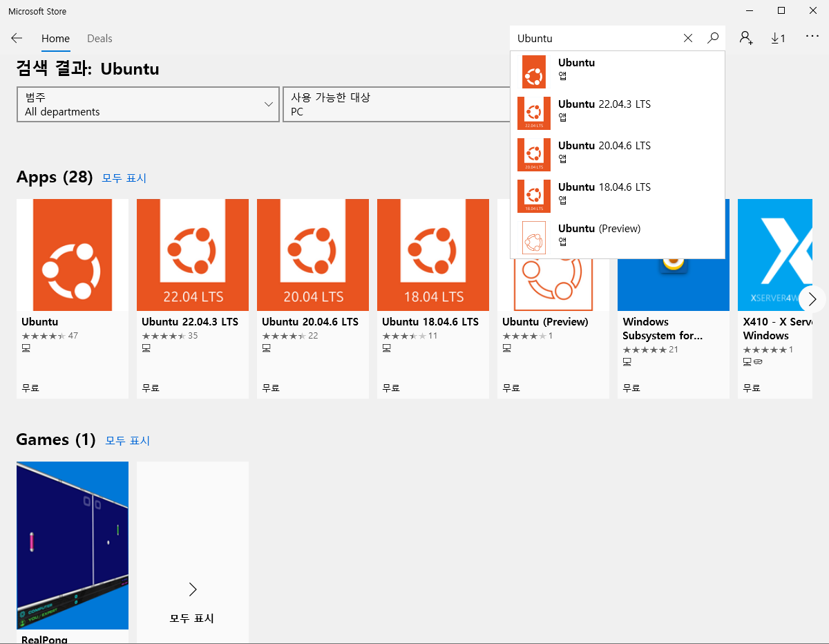The height and width of the screenshot is (644, 829).
Task: Choose Ubuntu 20.04.6 LTS suggestion
Action: click(x=618, y=155)
